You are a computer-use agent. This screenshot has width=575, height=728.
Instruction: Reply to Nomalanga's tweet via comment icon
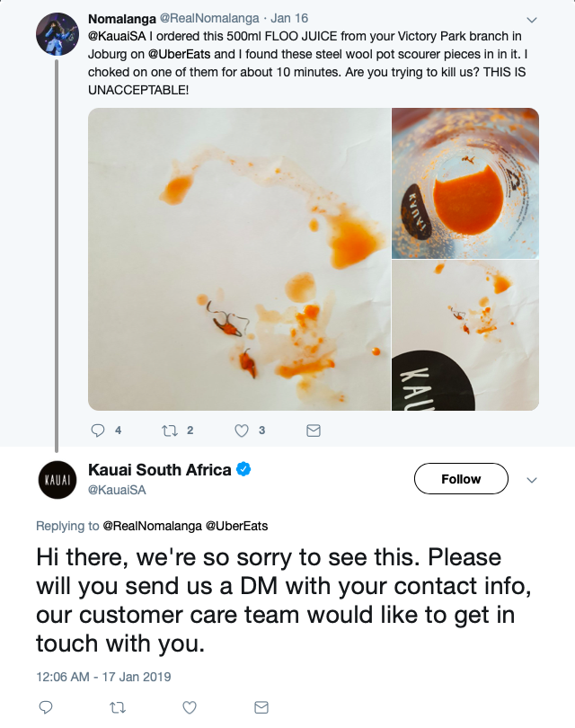tap(97, 431)
